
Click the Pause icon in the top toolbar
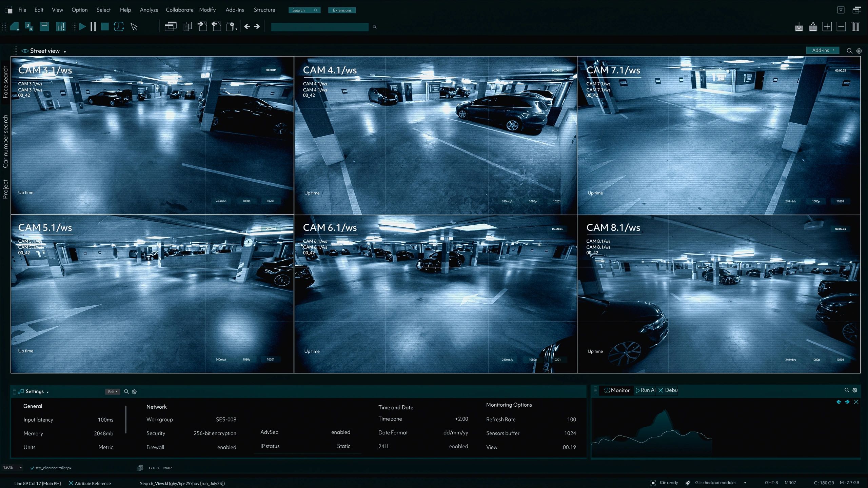[x=93, y=26]
